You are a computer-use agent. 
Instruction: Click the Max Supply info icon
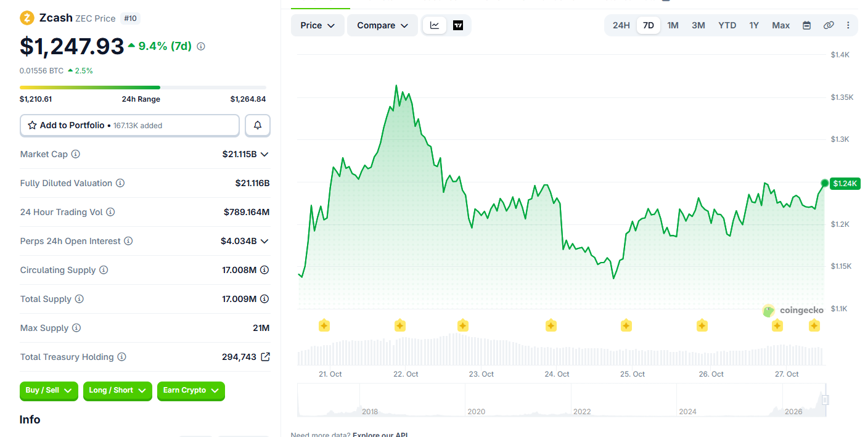pos(76,328)
